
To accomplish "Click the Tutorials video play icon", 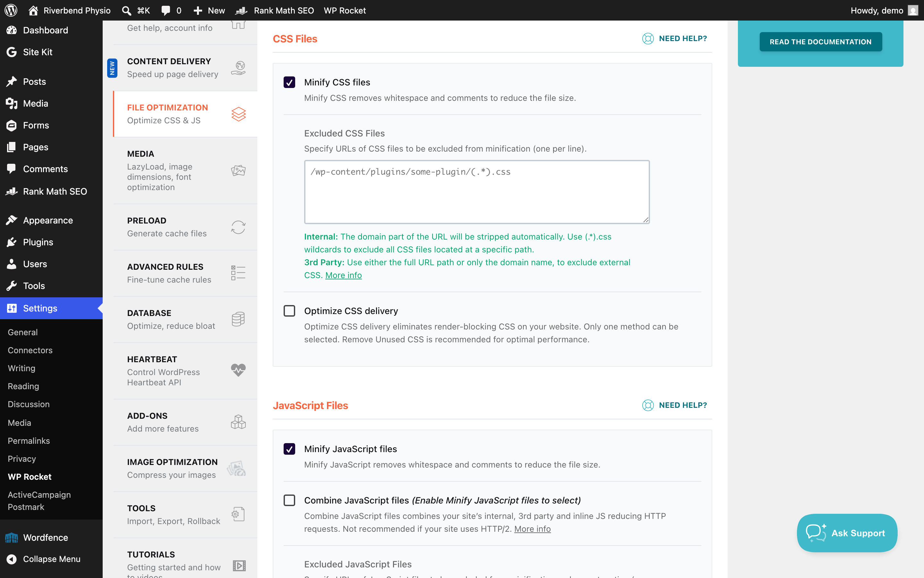I will 239,565.
